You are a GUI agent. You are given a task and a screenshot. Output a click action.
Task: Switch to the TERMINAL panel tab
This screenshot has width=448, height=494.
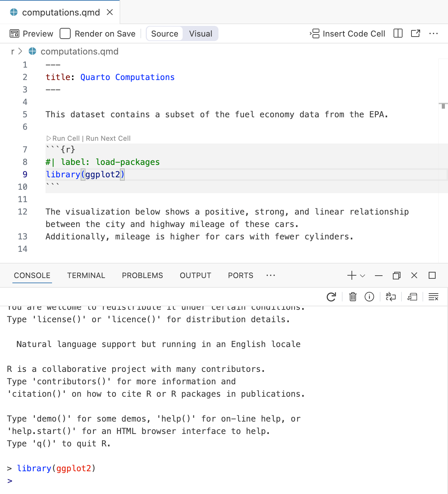(86, 275)
